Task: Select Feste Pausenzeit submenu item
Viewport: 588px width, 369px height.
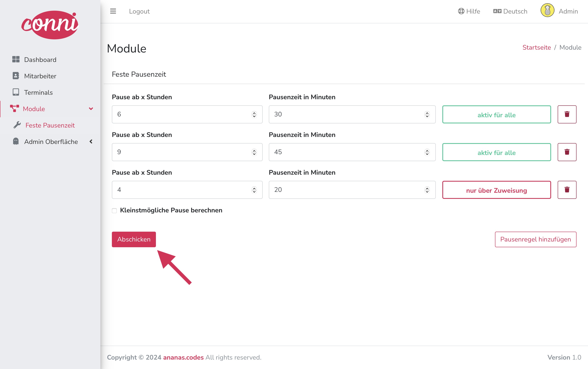Action: click(50, 125)
